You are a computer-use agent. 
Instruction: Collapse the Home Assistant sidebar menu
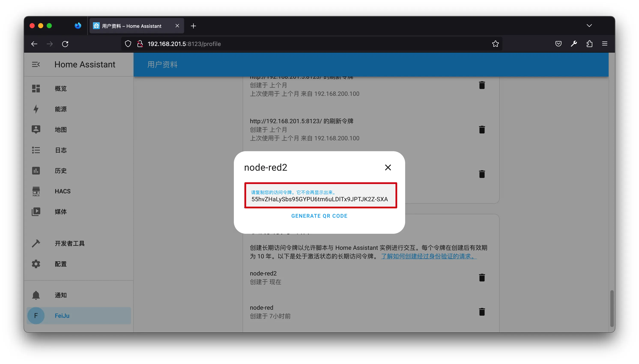click(x=36, y=65)
